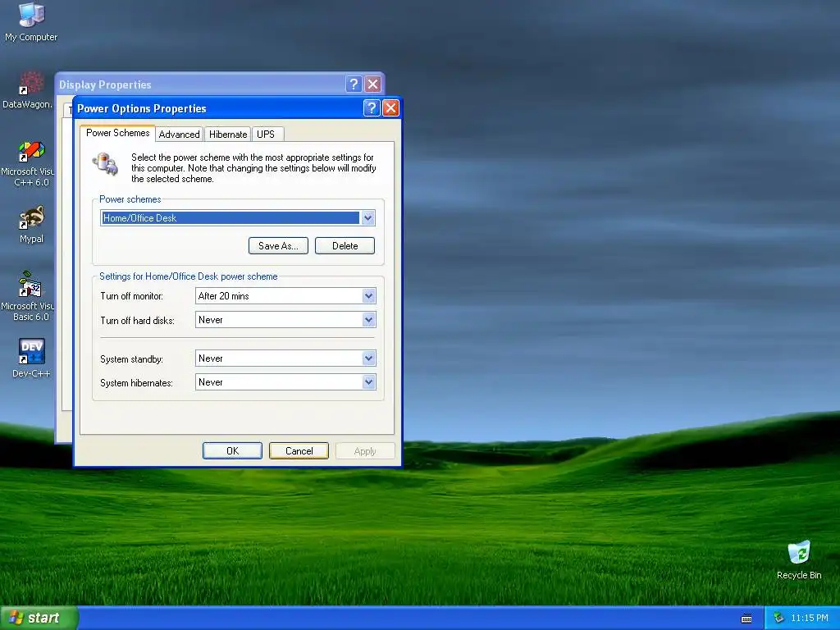Click the Cancel button
The height and width of the screenshot is (630, 840).
(299, 451)
